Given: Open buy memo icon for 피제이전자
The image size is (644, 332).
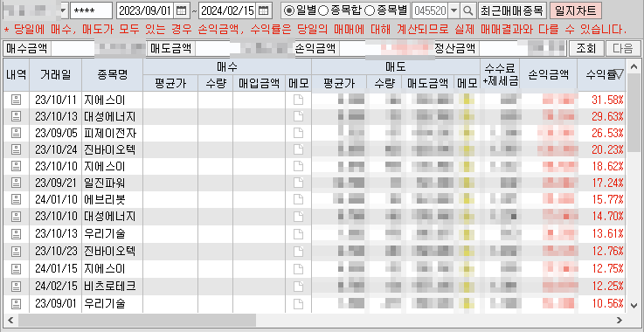Looking at the screenshot, I should coord(298,133).
